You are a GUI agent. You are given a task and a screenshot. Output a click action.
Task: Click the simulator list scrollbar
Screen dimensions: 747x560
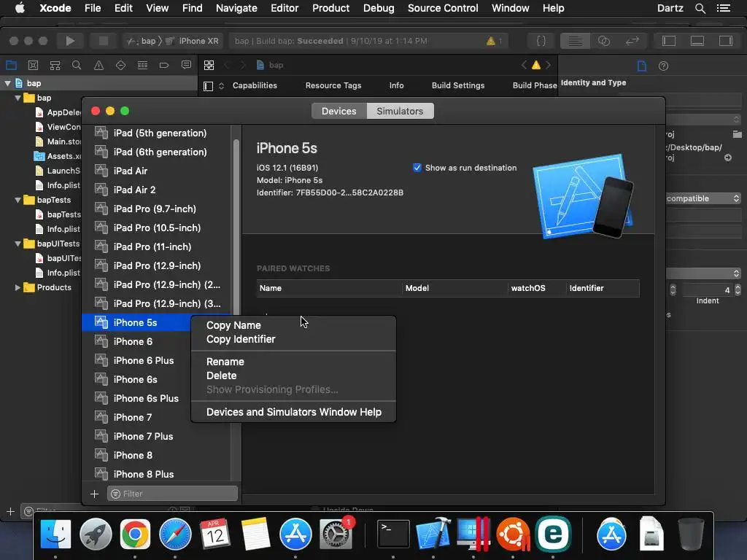[x=236, y=228]
